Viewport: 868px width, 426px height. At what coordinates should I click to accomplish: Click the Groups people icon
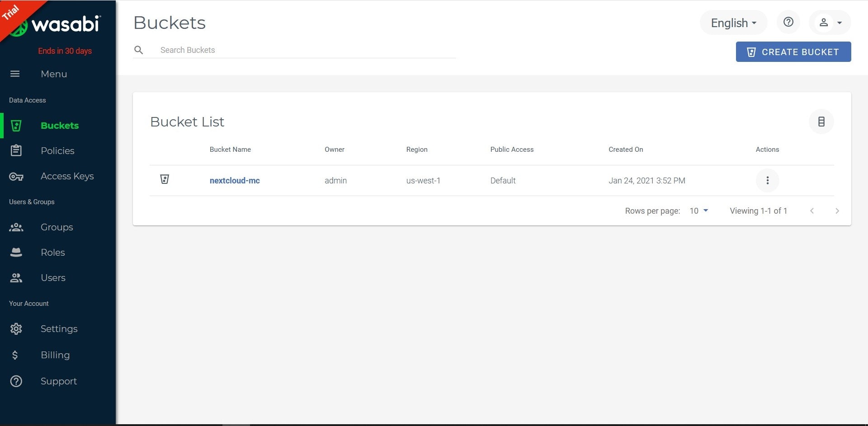click(16, 227)
